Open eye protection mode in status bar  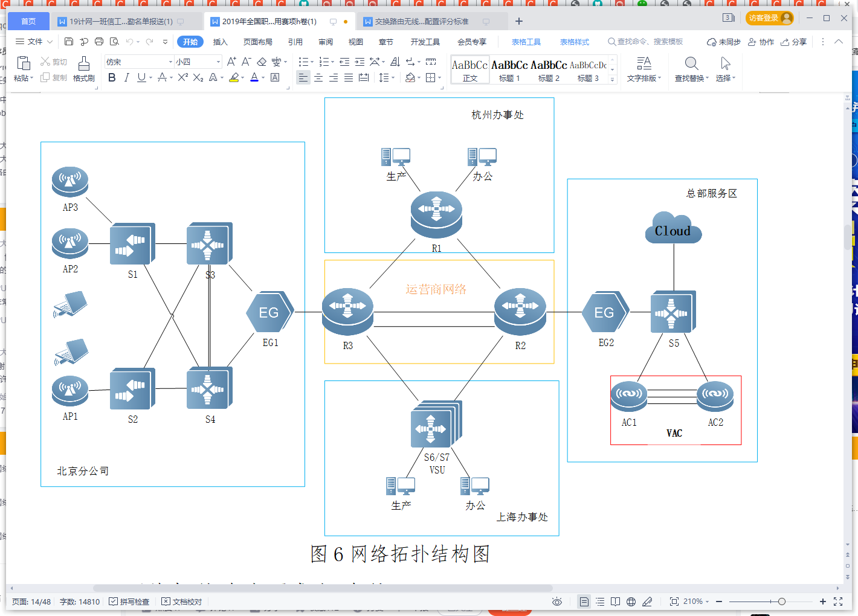(557, 602)
